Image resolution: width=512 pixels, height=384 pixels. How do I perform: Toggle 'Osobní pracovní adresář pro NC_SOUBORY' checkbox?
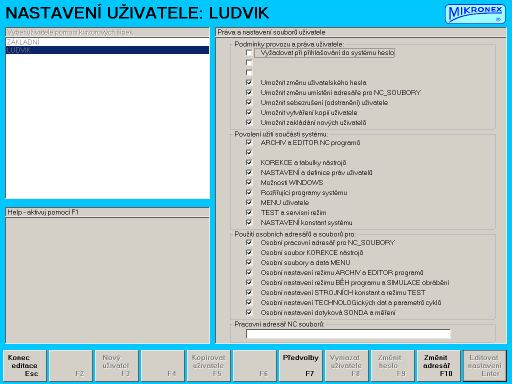point(249,242)
